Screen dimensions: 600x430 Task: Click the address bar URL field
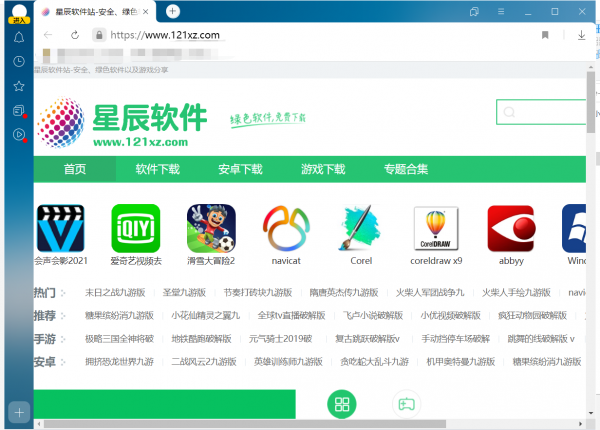pos(165,35)
